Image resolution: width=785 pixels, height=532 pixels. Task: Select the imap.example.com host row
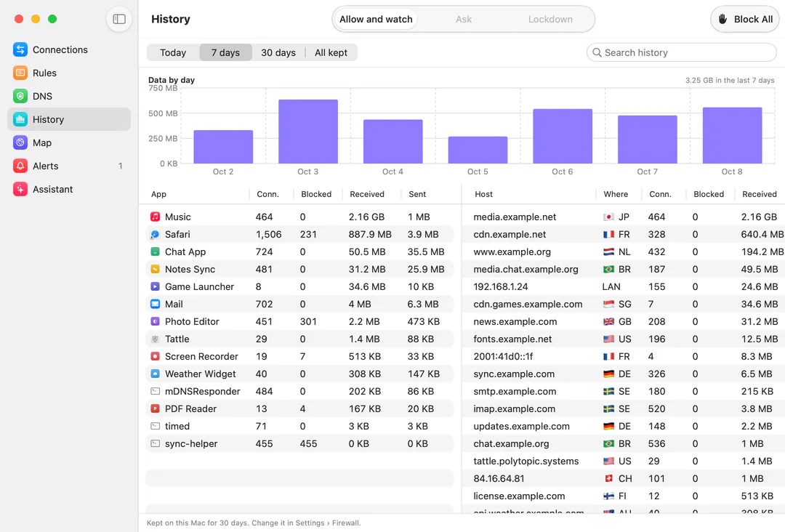coord(624,409)
